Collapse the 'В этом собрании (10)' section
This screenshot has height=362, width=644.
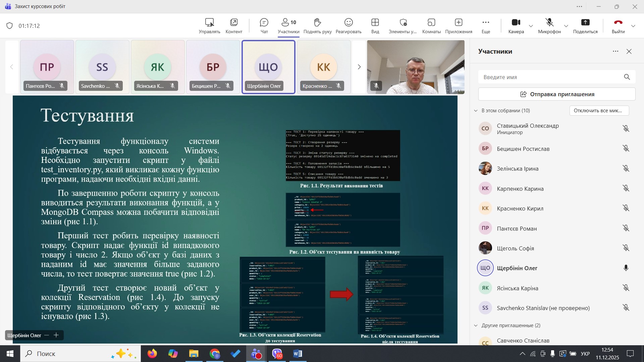tap(476, 111)
